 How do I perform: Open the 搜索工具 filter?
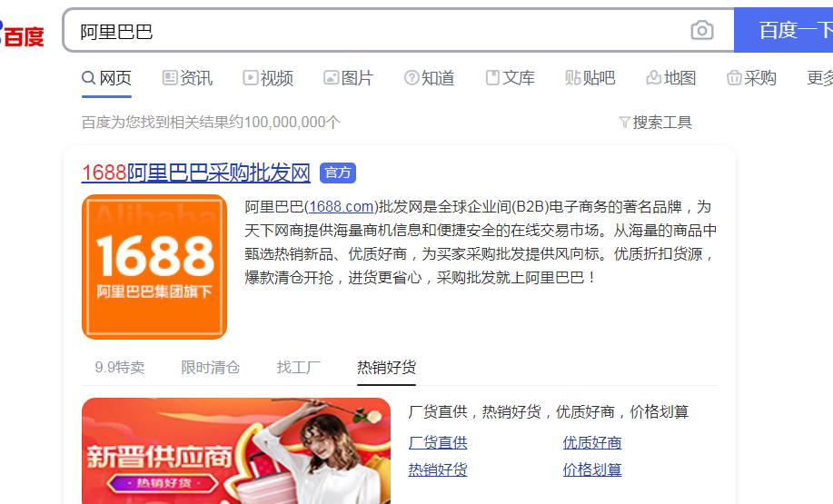pyautogui.click(x=656, y=123)
